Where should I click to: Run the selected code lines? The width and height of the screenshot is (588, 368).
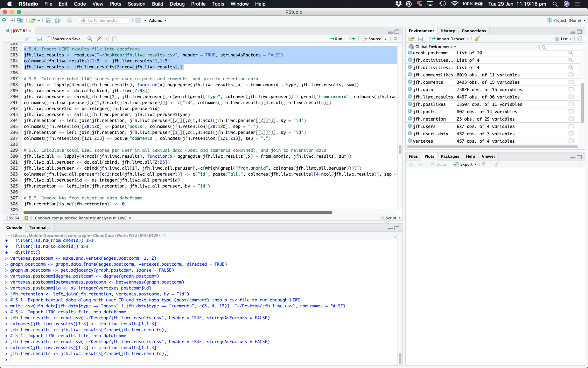point(336,39)
